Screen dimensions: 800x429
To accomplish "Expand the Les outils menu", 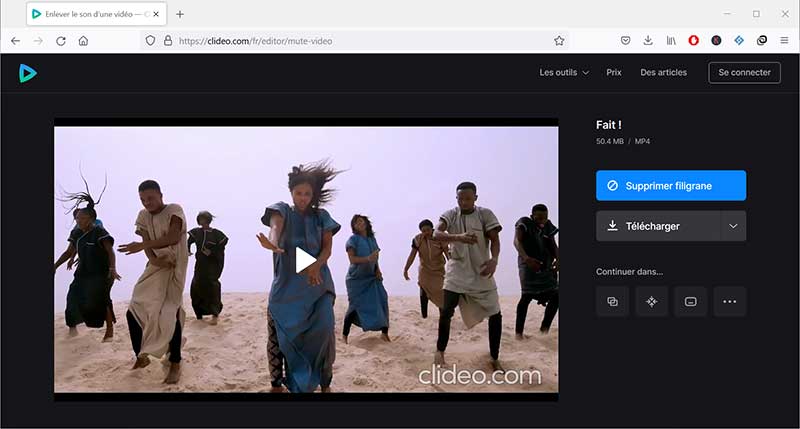I will (x=564, y=72).
